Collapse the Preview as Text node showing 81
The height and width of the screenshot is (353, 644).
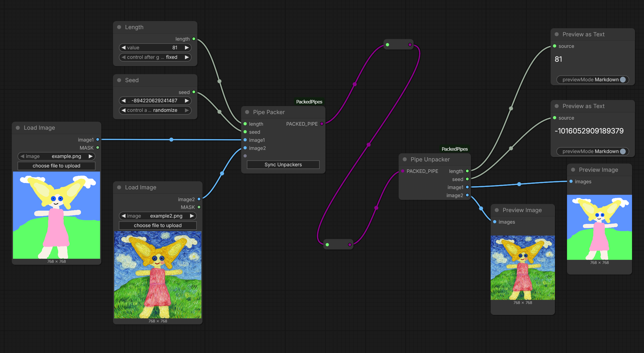click(x=557, y=34)
